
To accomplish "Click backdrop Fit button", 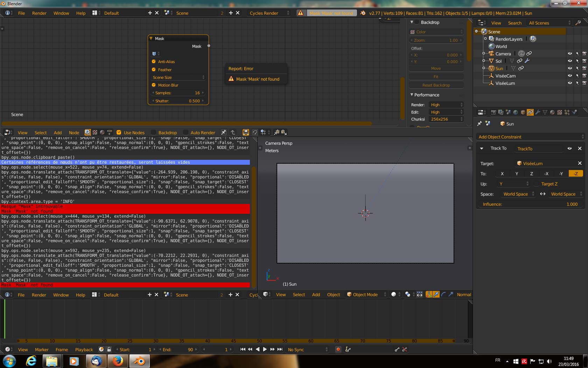I will pyautogui.click(x=436, y=77).
